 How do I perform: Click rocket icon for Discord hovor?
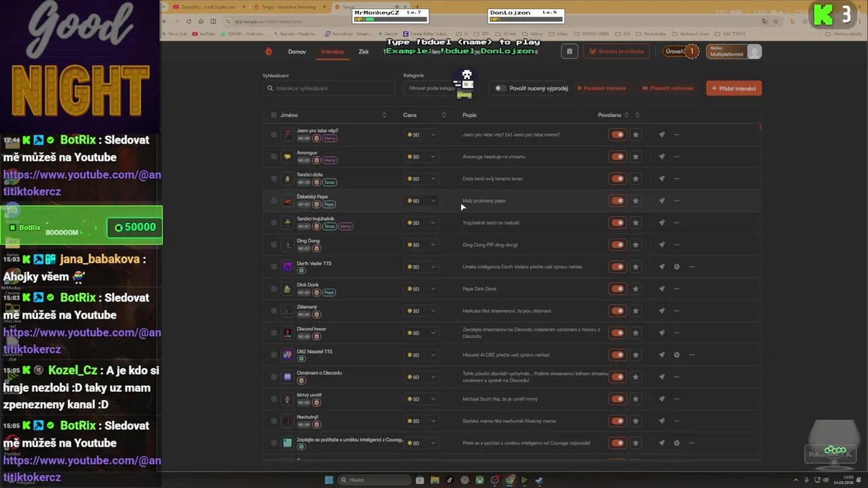pyautogui.click(x=662, y=333)
